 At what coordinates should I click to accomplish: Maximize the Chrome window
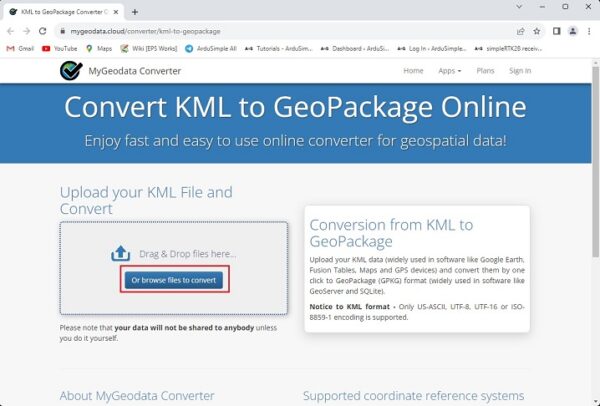point(565,7)
